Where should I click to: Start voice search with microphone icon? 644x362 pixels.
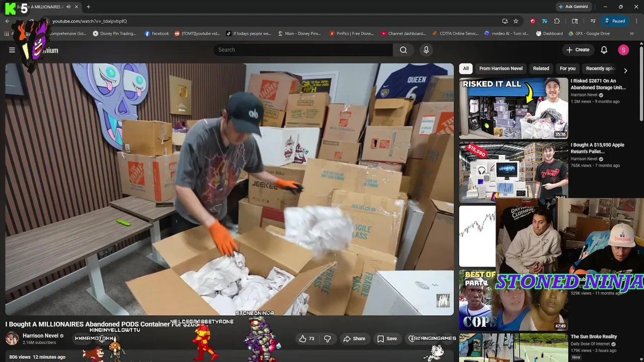[x=426, y=50]
